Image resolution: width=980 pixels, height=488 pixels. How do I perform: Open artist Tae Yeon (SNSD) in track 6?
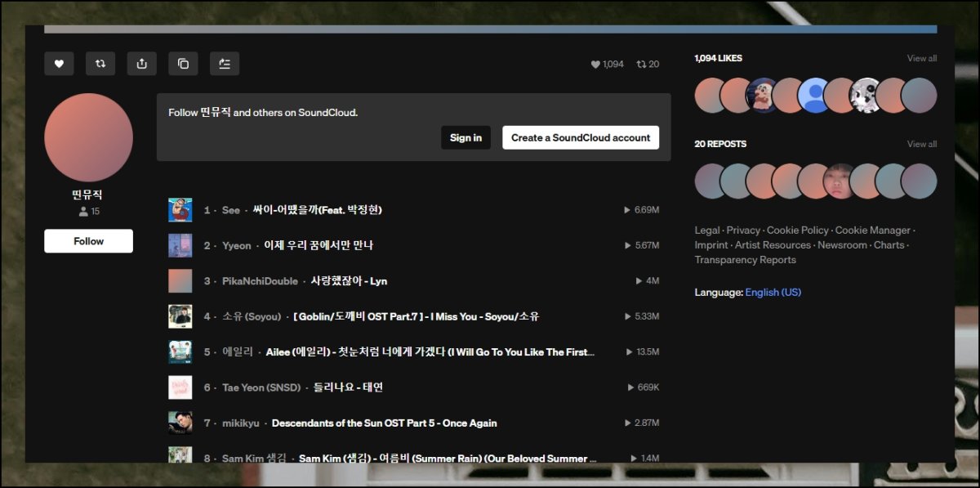pos(261,387)
